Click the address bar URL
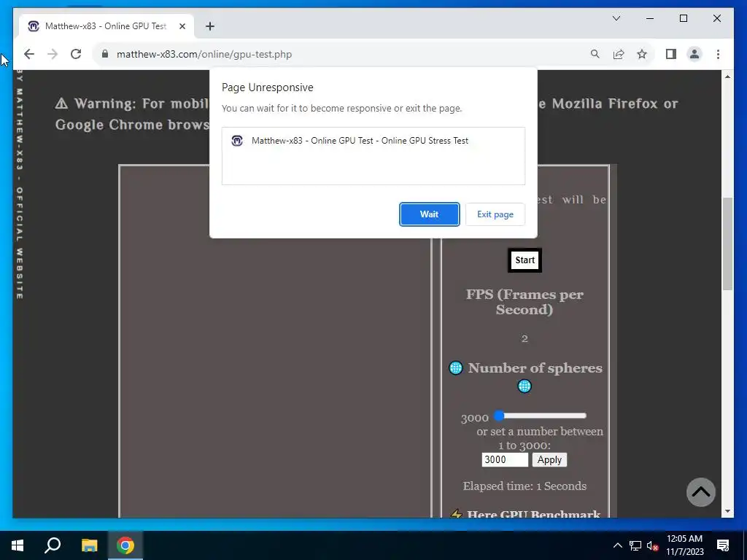 tap(204, 54)
